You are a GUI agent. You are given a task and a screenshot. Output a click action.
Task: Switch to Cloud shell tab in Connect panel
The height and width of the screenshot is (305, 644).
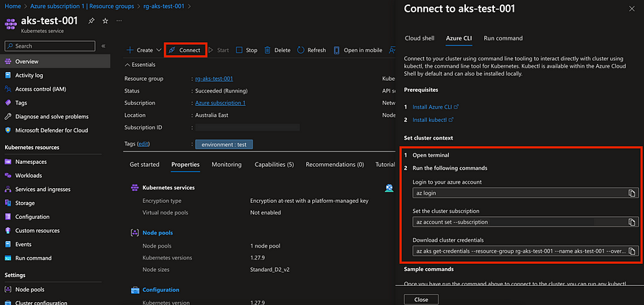click(x=420, y=38)
